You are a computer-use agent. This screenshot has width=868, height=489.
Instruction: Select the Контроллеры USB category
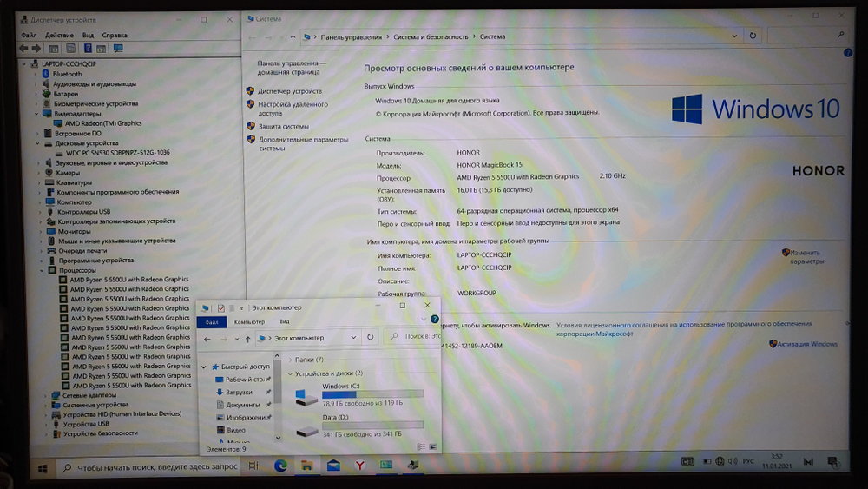point(83,212)
